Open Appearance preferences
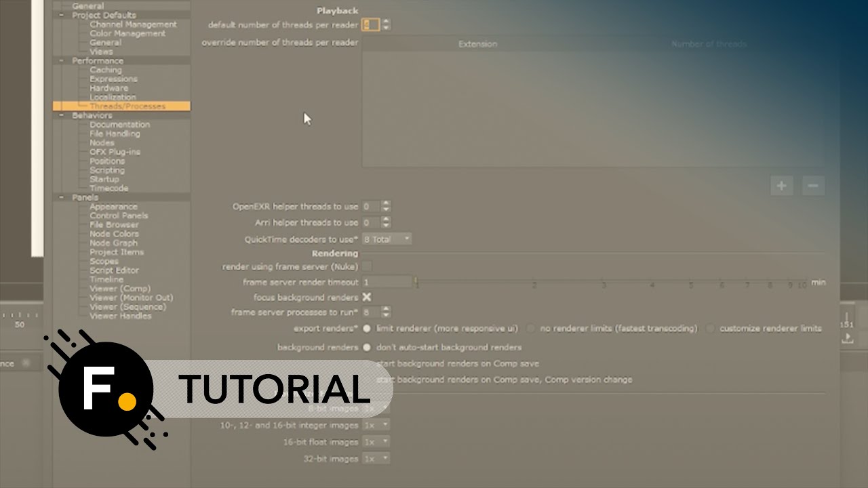The image size is (868, 488). [x=113, y=207]
